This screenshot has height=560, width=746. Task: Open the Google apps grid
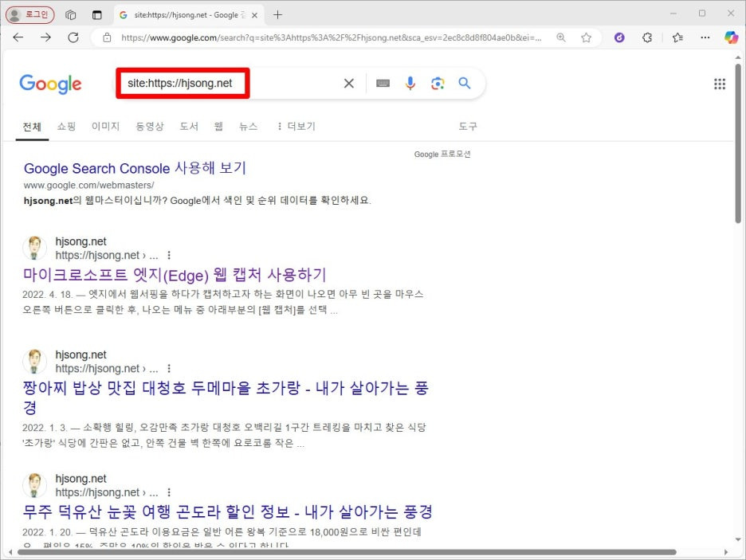720,84
